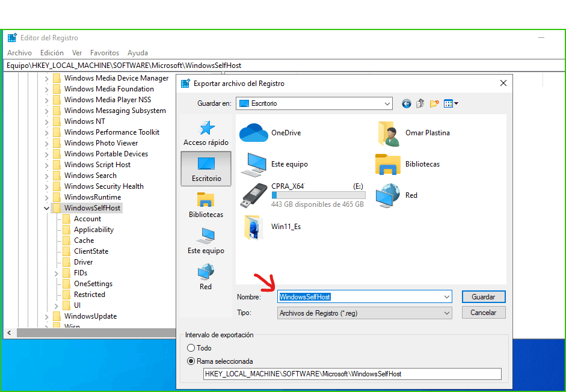The width and height of the screenshot is (566, 392).
Task: Expand the Windows Search tree node
Action: pos(46,176)
